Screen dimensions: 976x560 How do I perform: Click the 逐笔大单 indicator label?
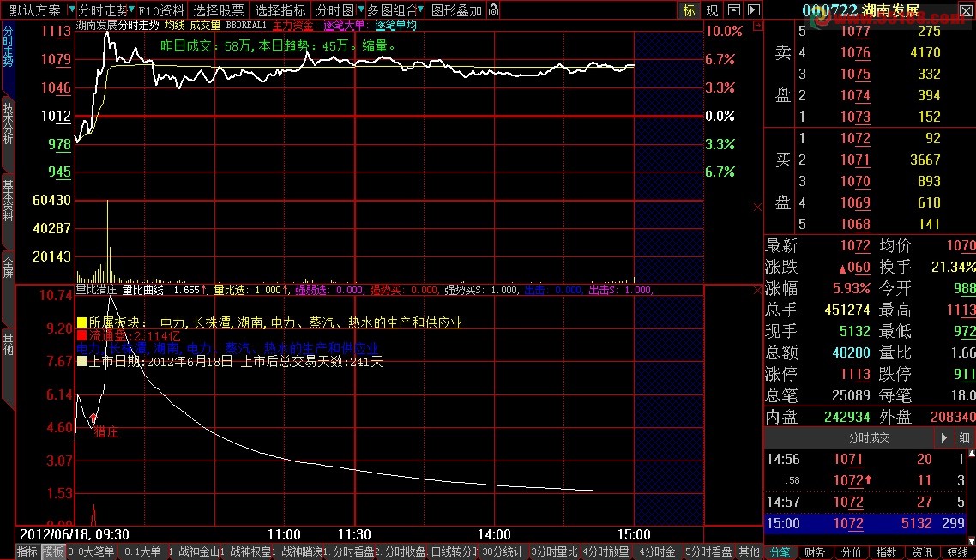(344, 25)
